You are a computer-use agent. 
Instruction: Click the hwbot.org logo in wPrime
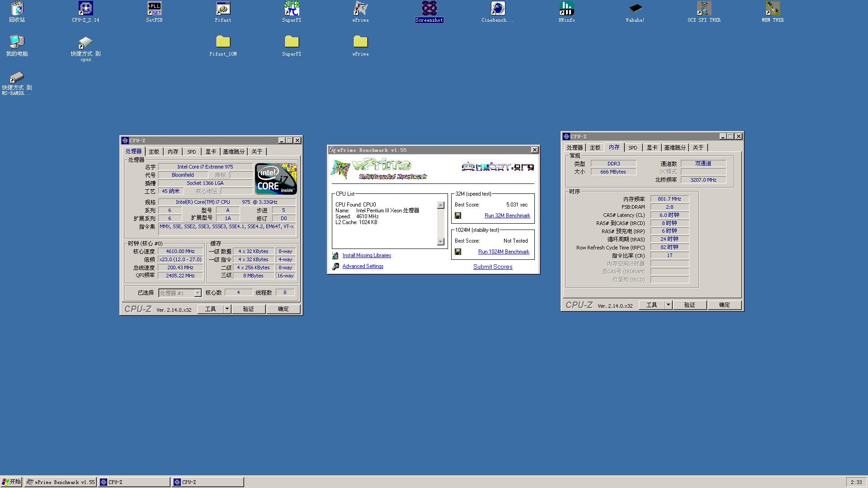tap(498, 167)
